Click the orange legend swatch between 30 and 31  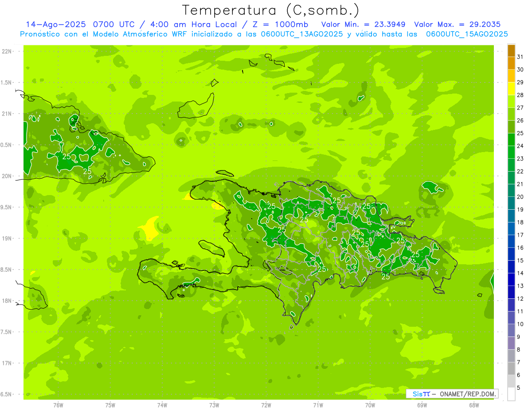511,63
